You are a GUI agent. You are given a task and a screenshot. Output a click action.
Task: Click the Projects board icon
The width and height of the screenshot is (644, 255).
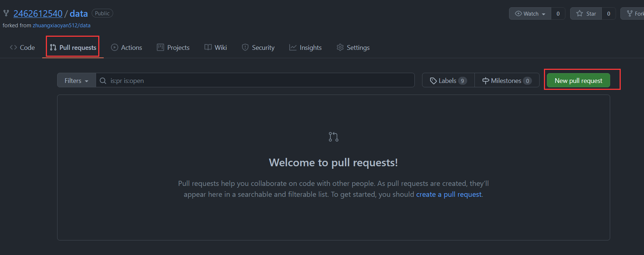point(160,47)
